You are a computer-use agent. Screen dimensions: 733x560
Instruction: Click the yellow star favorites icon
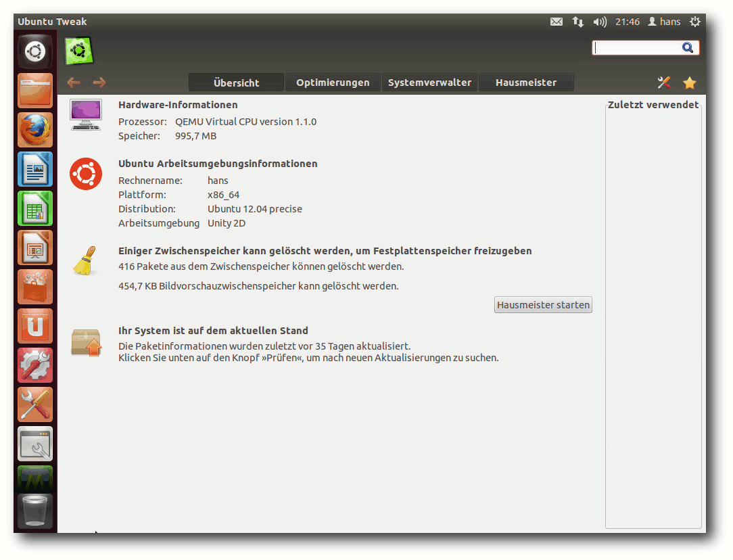(x=690, y=83)
